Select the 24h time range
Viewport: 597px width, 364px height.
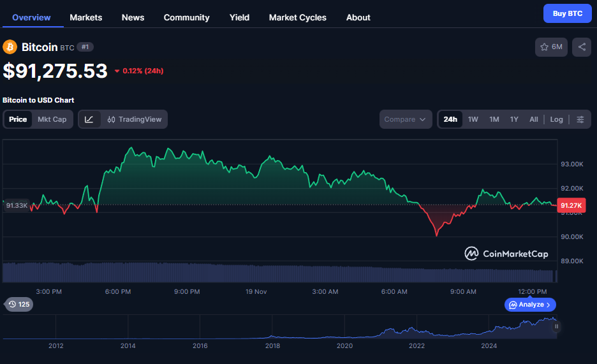pos(450,119)
